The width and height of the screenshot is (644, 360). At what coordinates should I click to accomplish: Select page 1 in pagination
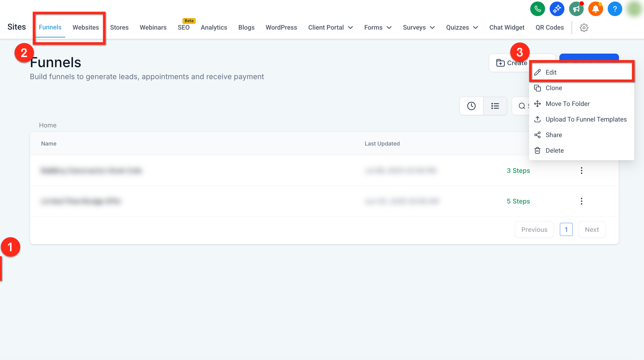566,230
